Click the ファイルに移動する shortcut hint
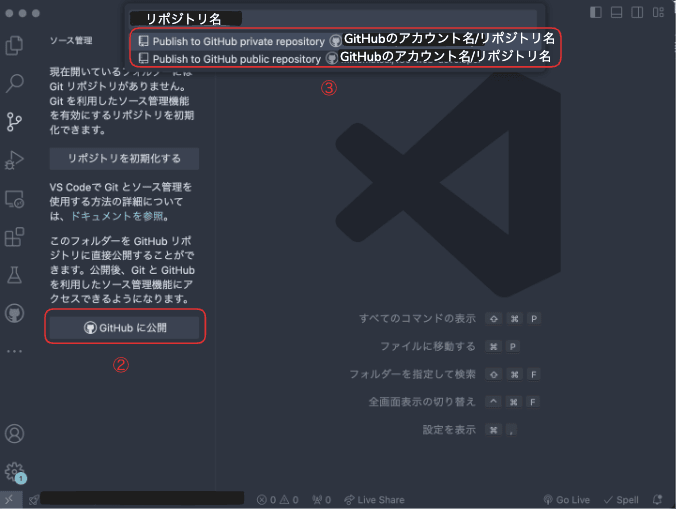This screenshot has height=510, width=677. (x=427, y=346)
